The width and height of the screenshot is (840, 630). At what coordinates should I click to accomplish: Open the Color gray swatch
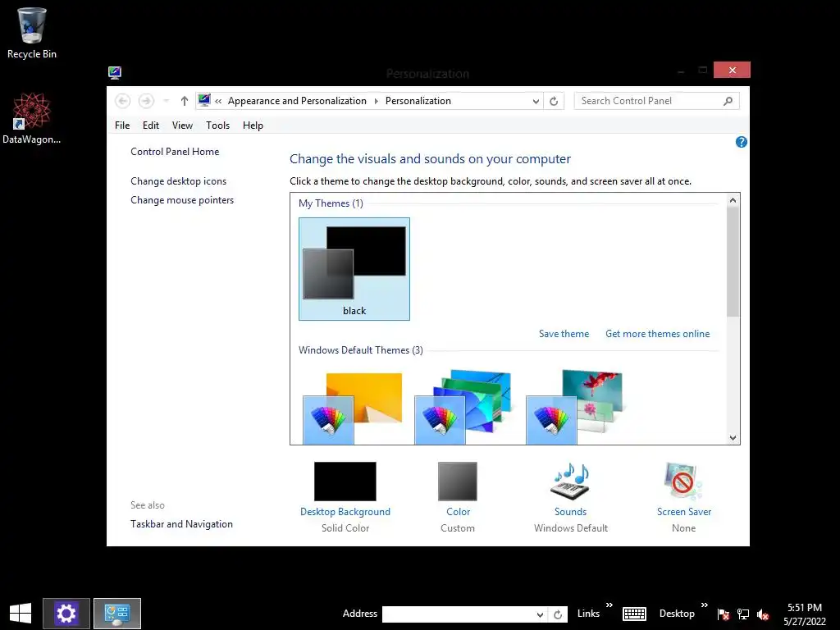point(458,481)
